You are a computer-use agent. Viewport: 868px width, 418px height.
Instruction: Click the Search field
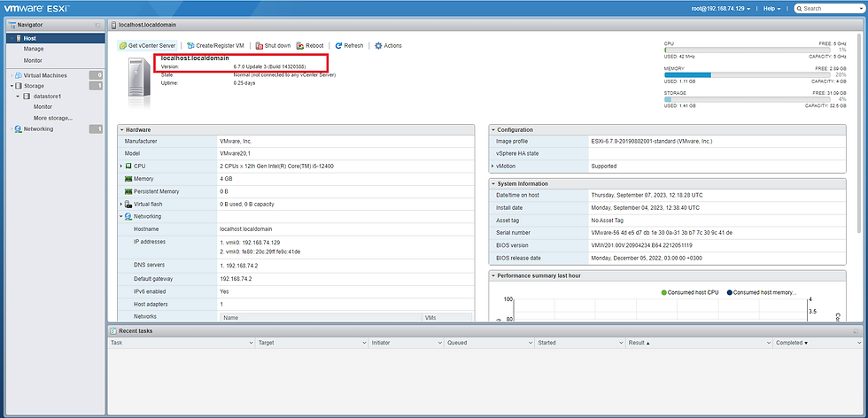tap(829, 8)
